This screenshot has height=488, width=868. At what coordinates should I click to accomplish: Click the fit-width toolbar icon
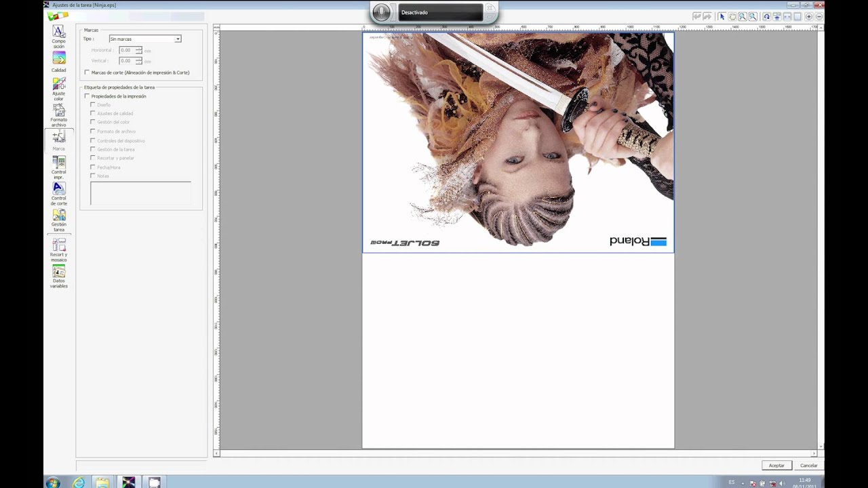click(787, 16)
